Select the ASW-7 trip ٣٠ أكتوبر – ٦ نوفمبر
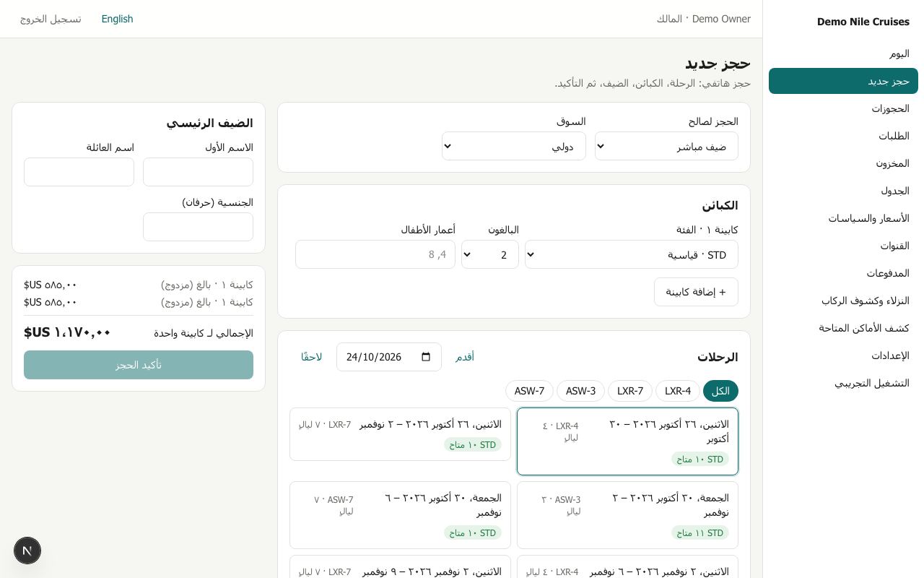Image resolution: width=924 pixels, height=578 pixels. (400, 515)
